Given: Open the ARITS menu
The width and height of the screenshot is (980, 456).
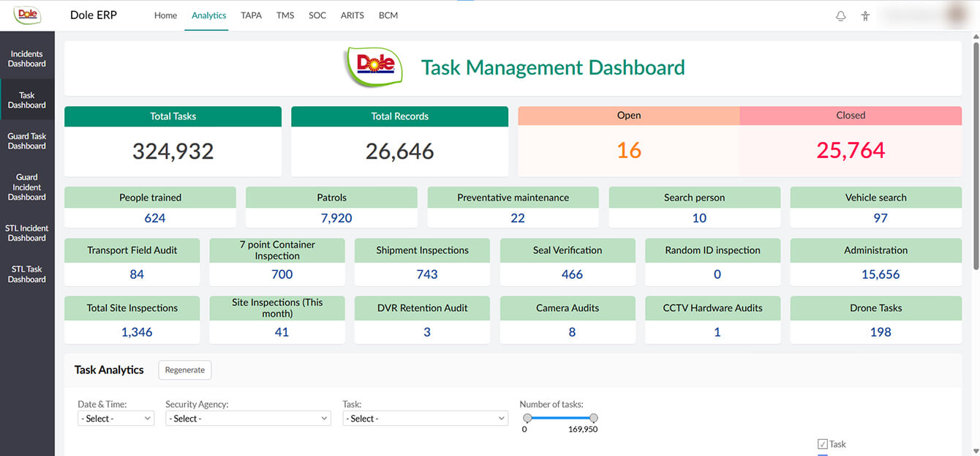Looking at the screenshot, I should tap(353, 15).
